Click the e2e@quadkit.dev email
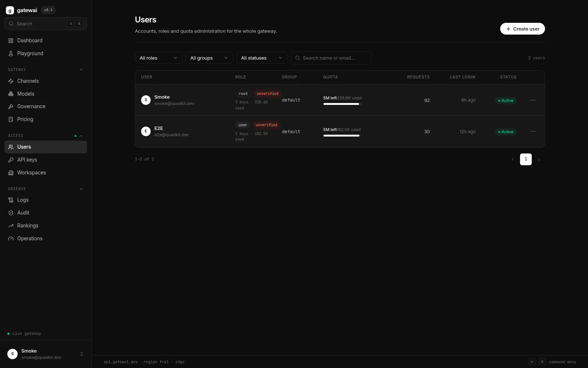Image resolution: width=588 pixels, height=368 pixels. coord(171,135)
